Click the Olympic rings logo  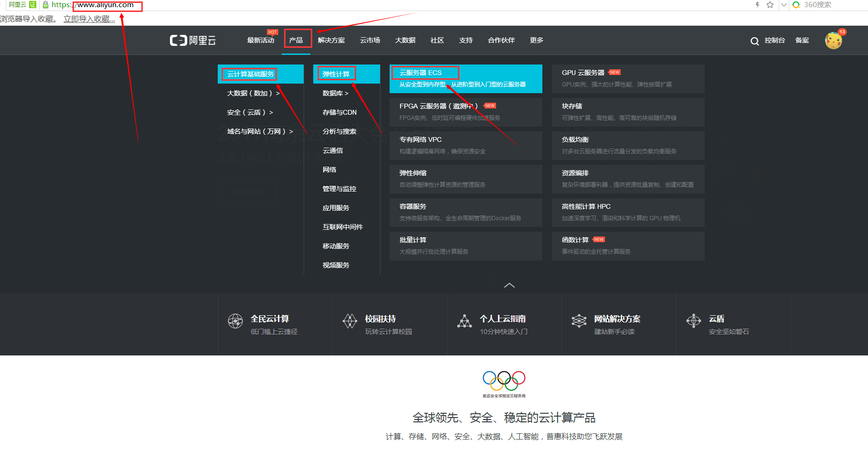(504, 381)
